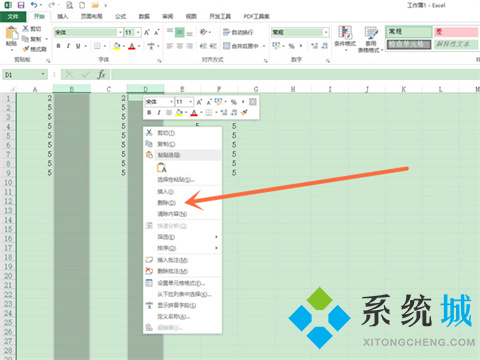
Task: Choose Delete (删除) in context menu
Action: (182, 203)
